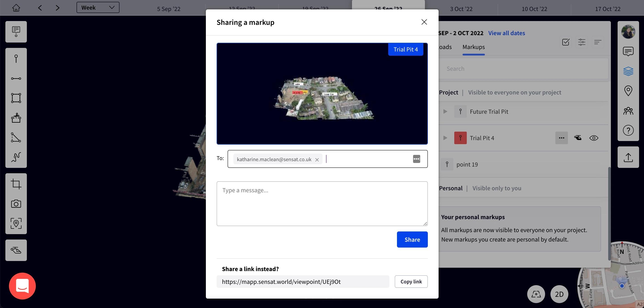Open the team members icon

(628, 111)
